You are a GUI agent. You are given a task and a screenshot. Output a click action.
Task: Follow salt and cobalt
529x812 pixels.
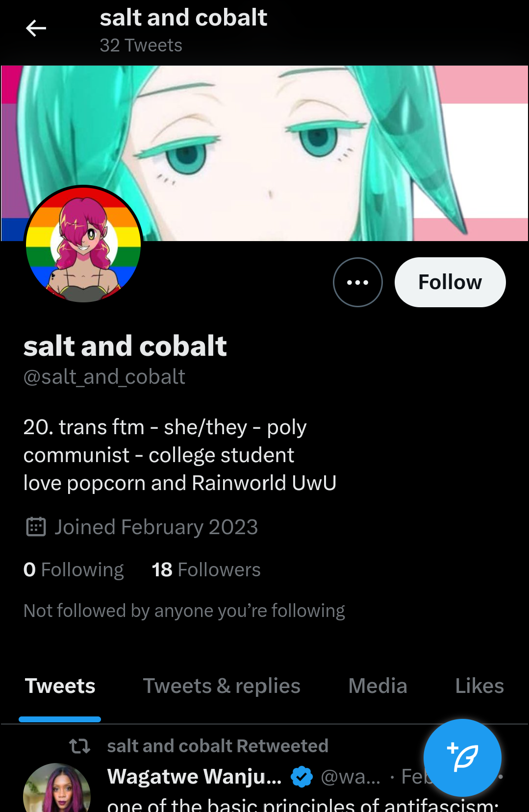pos(450,282)
